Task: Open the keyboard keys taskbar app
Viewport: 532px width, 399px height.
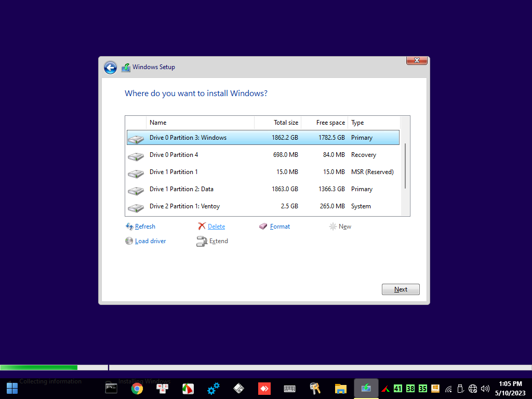Action: [x=162, y=389]
